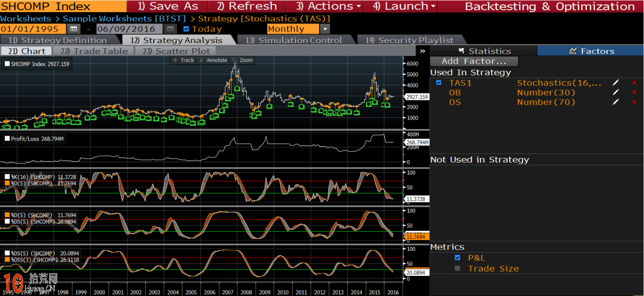Click the Add Factor button
Viewport: 644px width, 296px height.
pyautogui.click(x=474, y=61)
